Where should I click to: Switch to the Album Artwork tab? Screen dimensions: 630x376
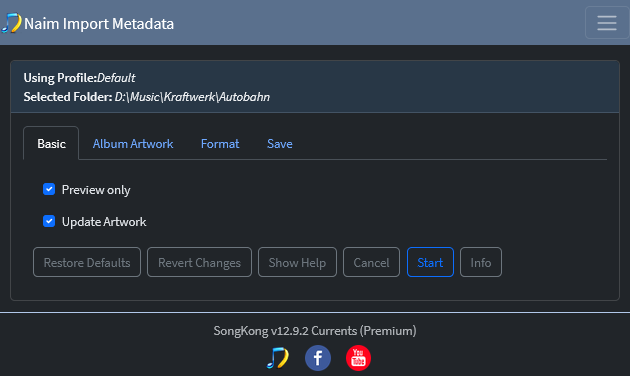[133, 144]
